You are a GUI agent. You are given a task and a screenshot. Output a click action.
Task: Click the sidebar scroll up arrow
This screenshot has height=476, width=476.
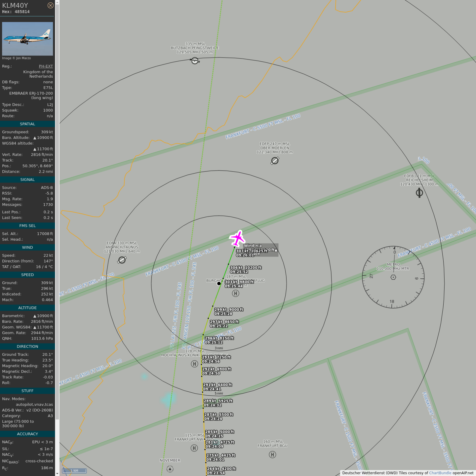57,2
